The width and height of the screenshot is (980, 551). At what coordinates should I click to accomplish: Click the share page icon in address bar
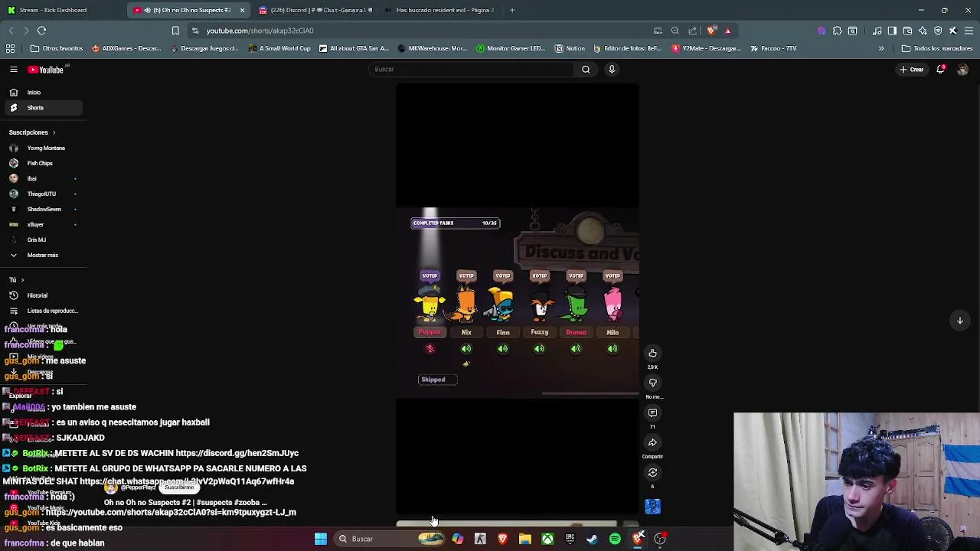(x=693, y=31)
